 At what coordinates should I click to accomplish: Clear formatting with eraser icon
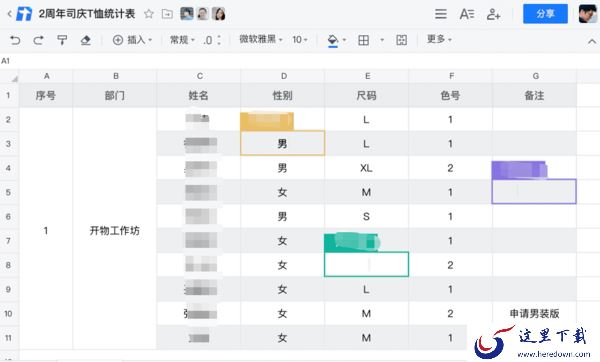tap(86, 40)
